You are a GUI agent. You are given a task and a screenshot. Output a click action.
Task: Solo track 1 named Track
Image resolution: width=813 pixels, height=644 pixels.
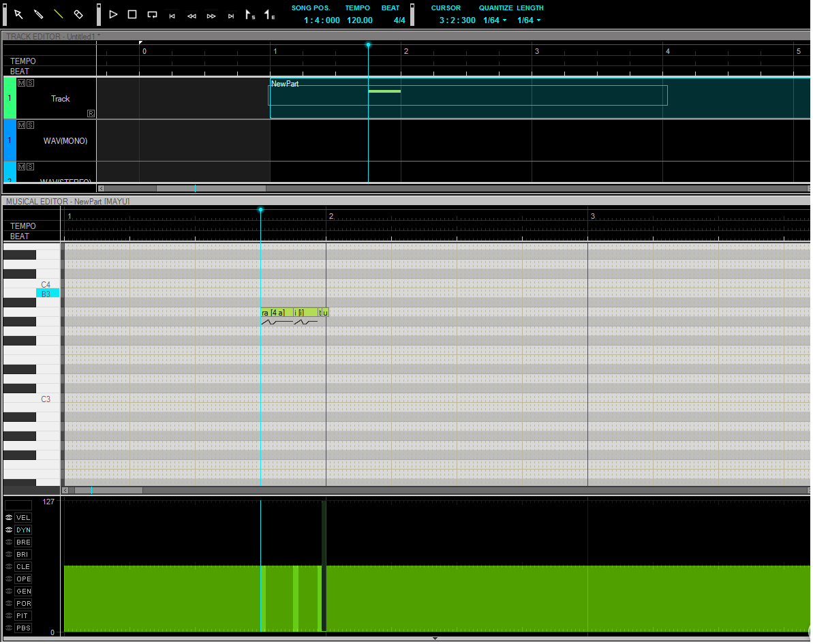click(30, 83)
